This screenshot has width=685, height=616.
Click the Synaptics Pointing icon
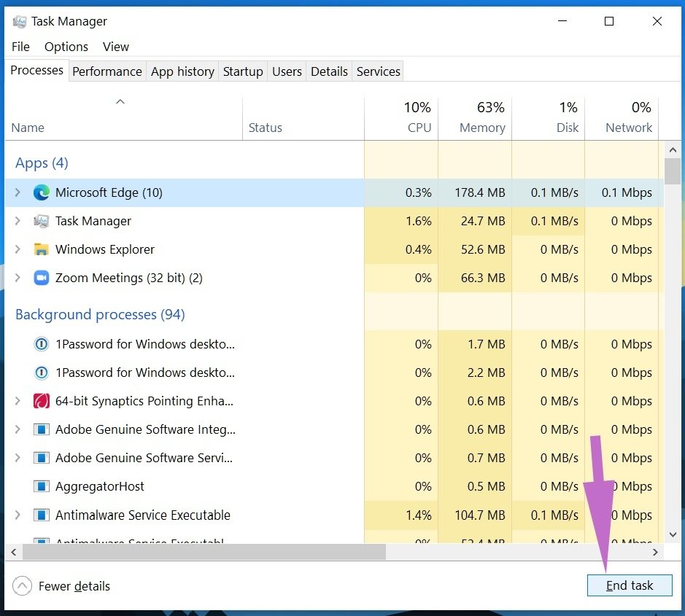pyautogui.click(x=42, y=401)
